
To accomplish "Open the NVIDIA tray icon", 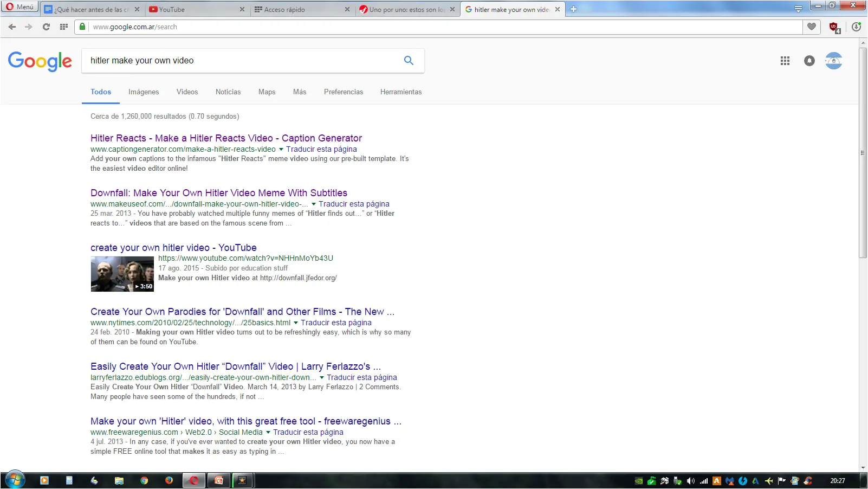I will [639, 481].
